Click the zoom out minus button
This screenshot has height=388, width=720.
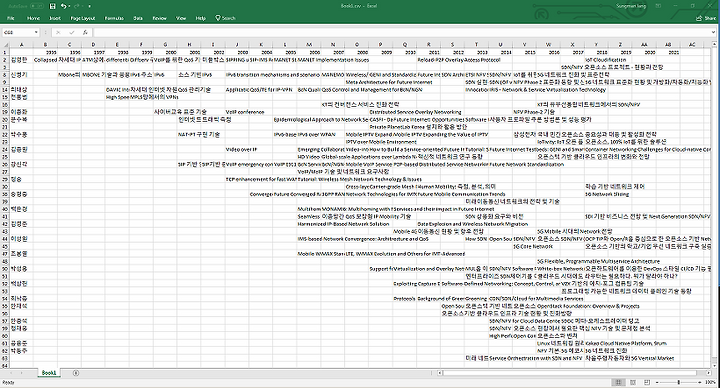pyautogui.click(x=657, y=382)
